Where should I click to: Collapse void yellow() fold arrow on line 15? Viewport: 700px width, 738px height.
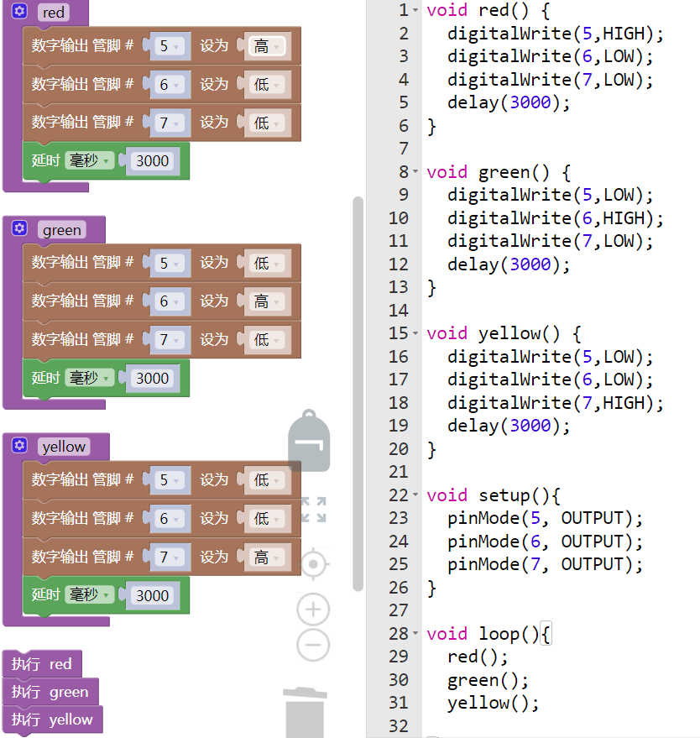(415, 333)
